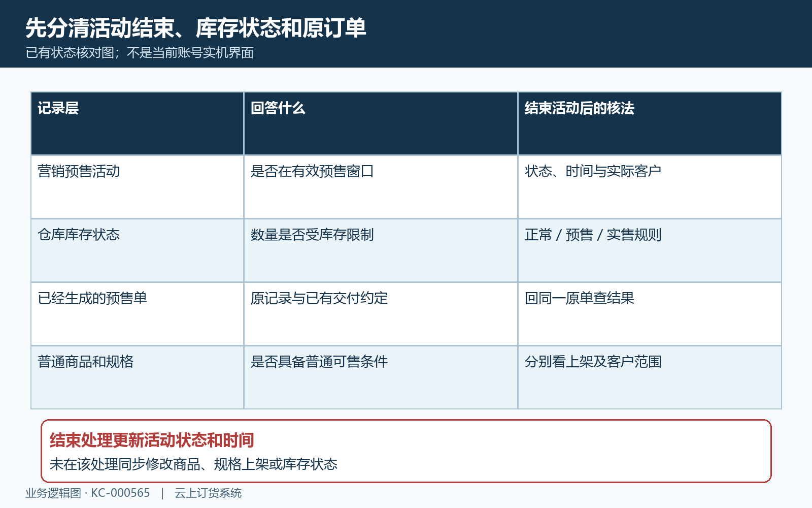This screenshot has height=508, width=812.
Task: Click the 回同一原单查结果 cell
Action: pos(650,314)
